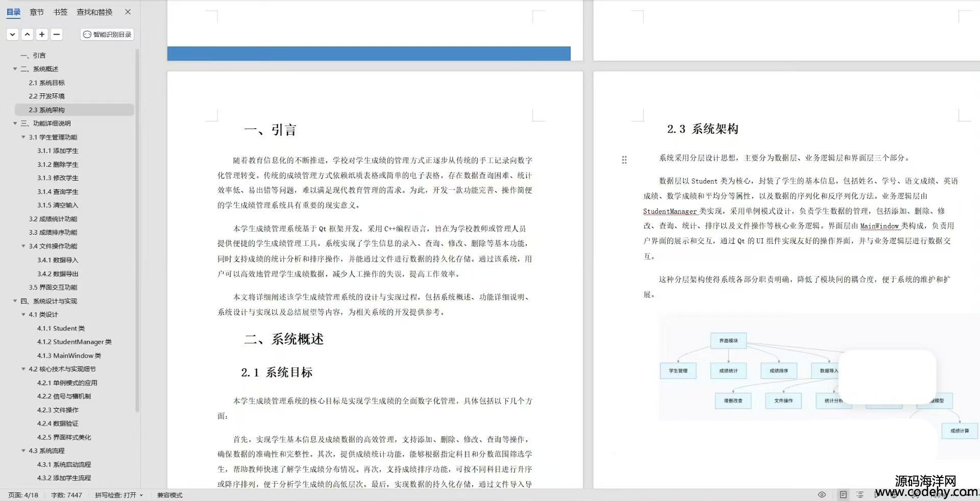This screenshot has height=502, width=980.
Task: Click the minus icon in outline toolbar
Action: (57, 34)
